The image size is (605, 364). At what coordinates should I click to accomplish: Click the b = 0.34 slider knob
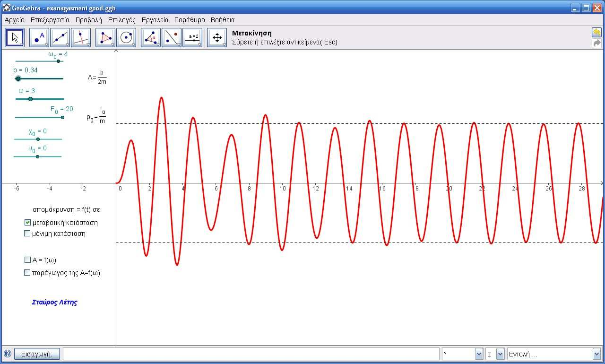(18, 78)
